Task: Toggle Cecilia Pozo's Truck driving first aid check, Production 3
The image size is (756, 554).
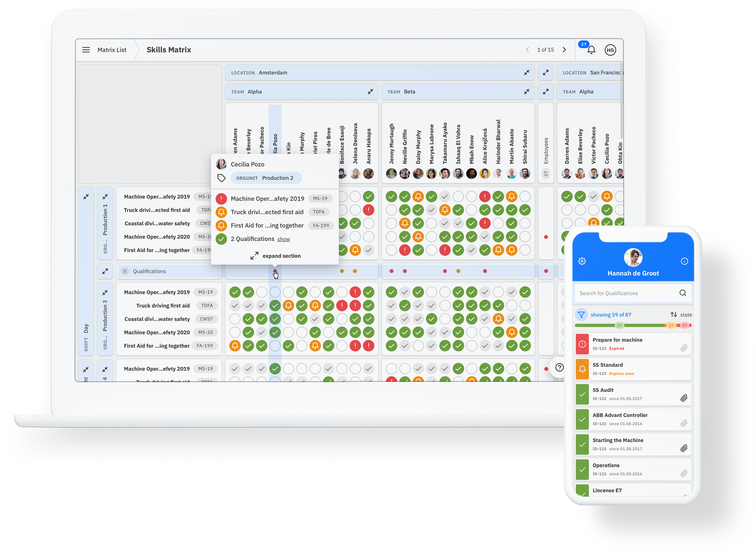Action: (x=275, y=306)
